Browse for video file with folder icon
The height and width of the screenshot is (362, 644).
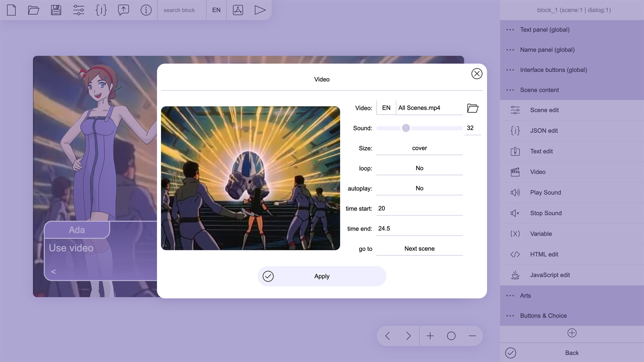473,108
